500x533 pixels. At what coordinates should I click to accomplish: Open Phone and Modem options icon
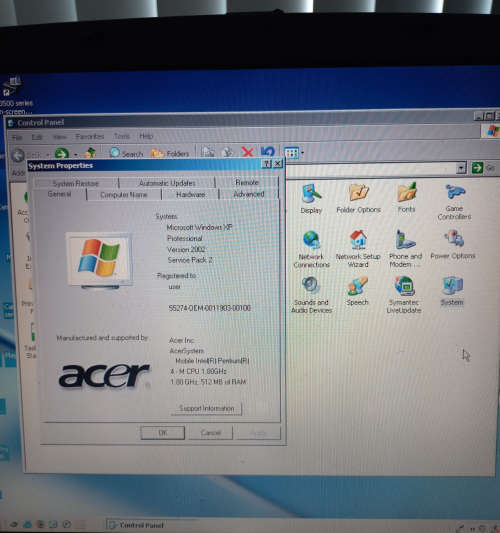[405, 249]
